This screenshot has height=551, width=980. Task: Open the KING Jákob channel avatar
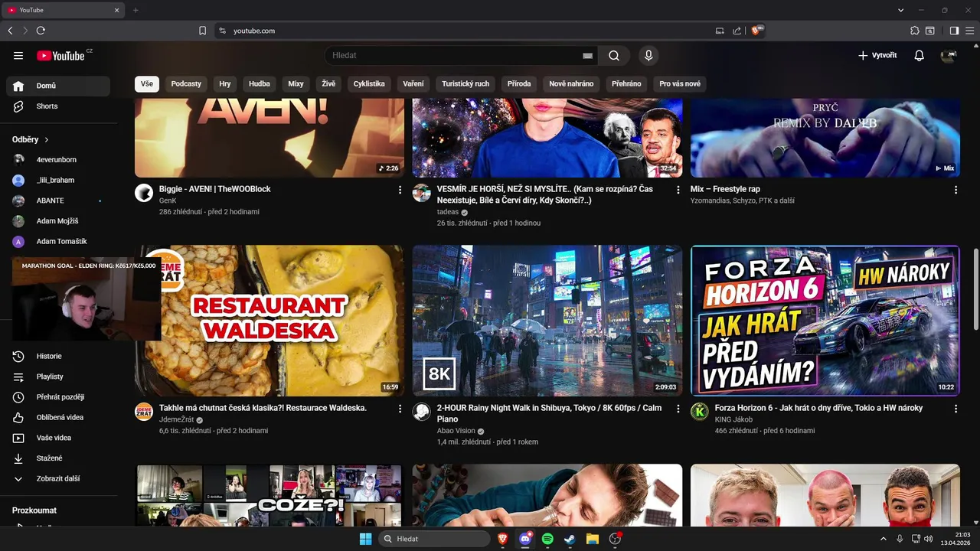click(x=700, y=412)
